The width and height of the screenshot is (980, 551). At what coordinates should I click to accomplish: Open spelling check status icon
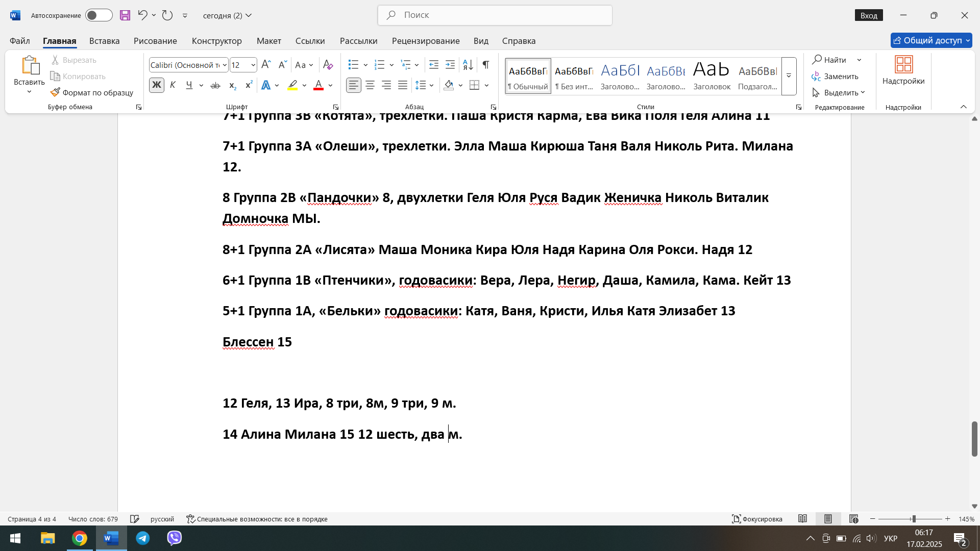point(135,519)
